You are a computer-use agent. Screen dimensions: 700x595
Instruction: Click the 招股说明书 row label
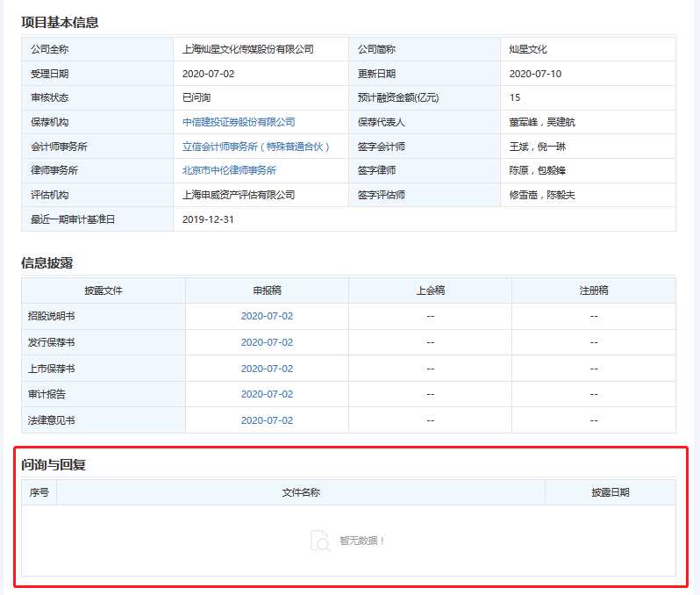(52, 316)
